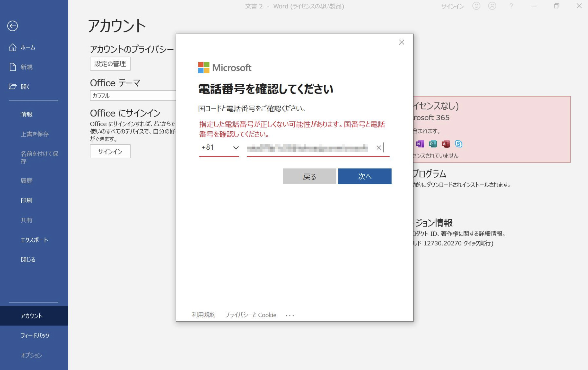
Task: Click the back arrow circle icon
Action: tap(12, 26)
